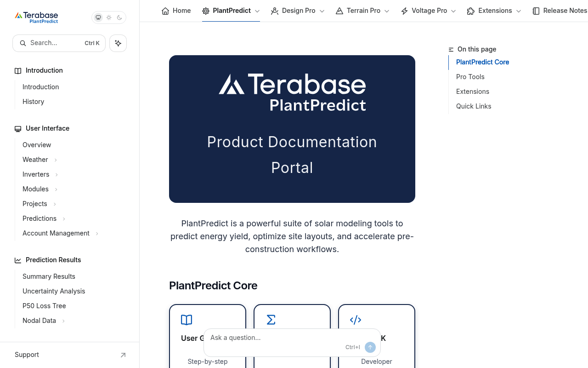Viewport: 588px width, 368px height.
Task: Click the Introduction section book icon
Action: click(18, 71)
